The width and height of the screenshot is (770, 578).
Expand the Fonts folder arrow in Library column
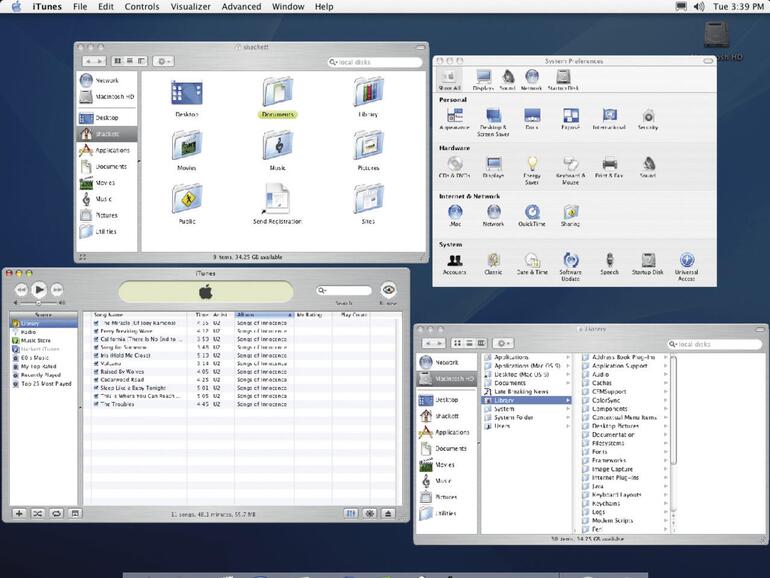tap(666, 452)
